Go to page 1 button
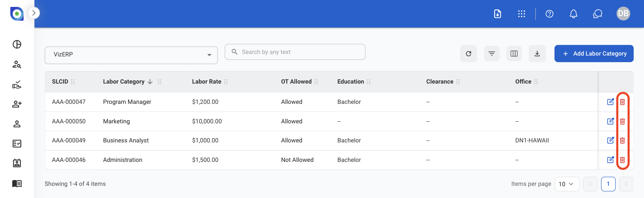This screenshot has height=198, width=644. 608,184
